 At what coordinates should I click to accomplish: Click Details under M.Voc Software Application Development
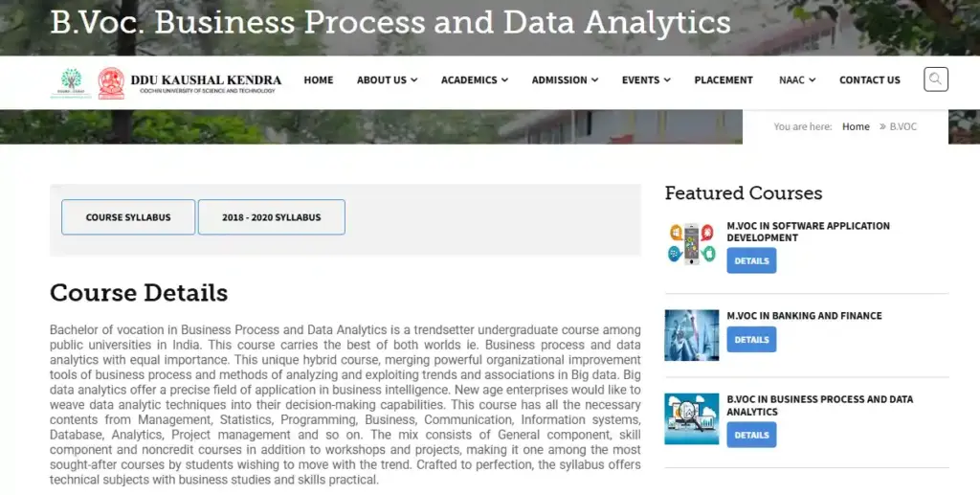coord(751,261)
